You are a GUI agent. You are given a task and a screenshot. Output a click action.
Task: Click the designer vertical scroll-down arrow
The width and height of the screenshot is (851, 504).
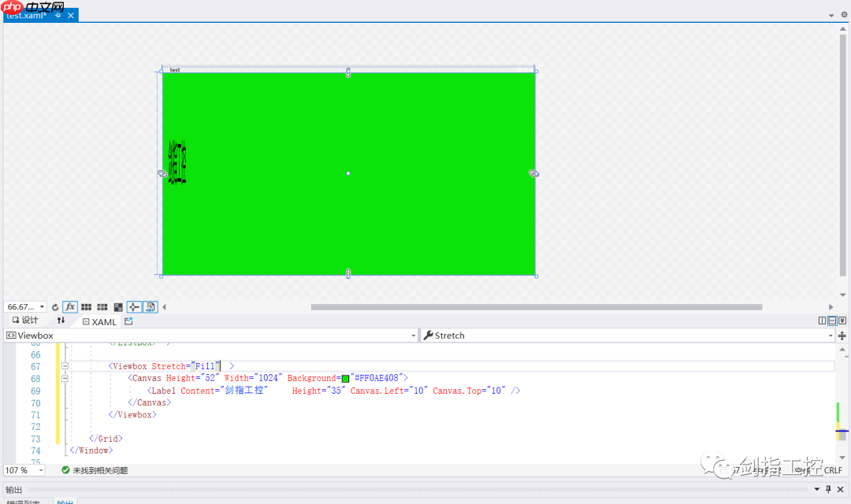(x=843, y=295)
